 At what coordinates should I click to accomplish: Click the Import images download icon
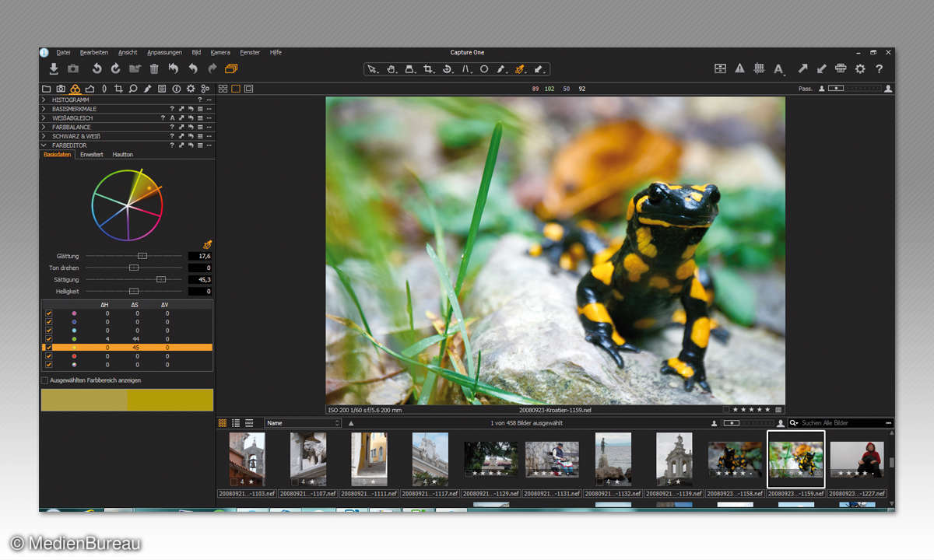click(54, 68)
